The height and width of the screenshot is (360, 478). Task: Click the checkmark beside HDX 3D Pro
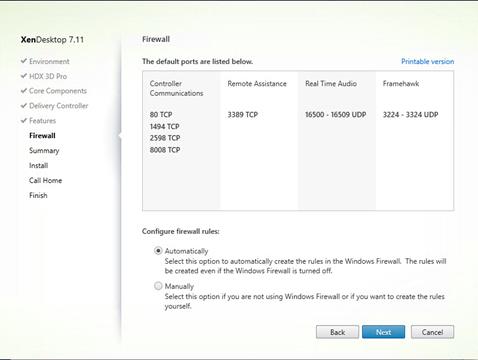[24, 76]
